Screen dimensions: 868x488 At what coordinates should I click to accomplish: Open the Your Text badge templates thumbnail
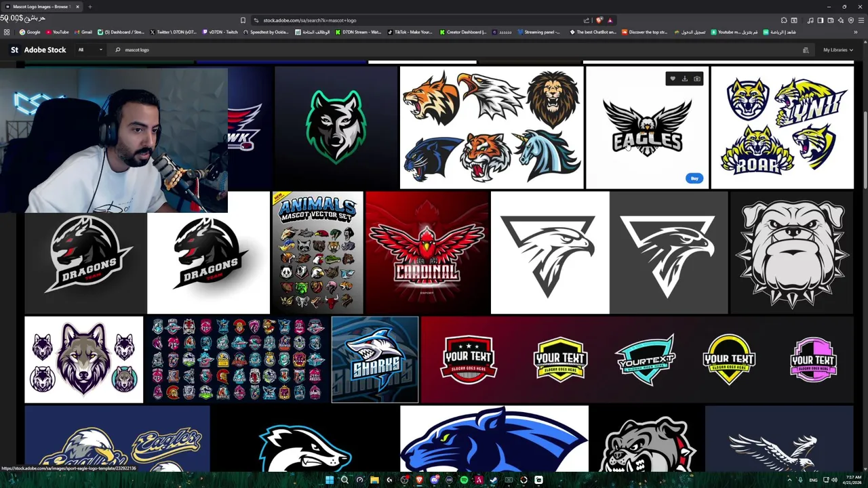[x=637, y=359]
